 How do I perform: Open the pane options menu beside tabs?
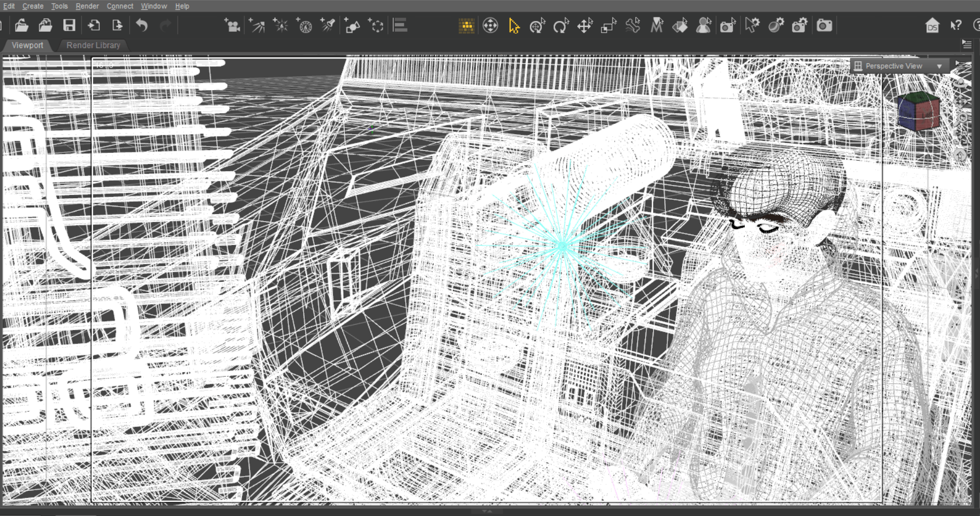click(966, 44)
